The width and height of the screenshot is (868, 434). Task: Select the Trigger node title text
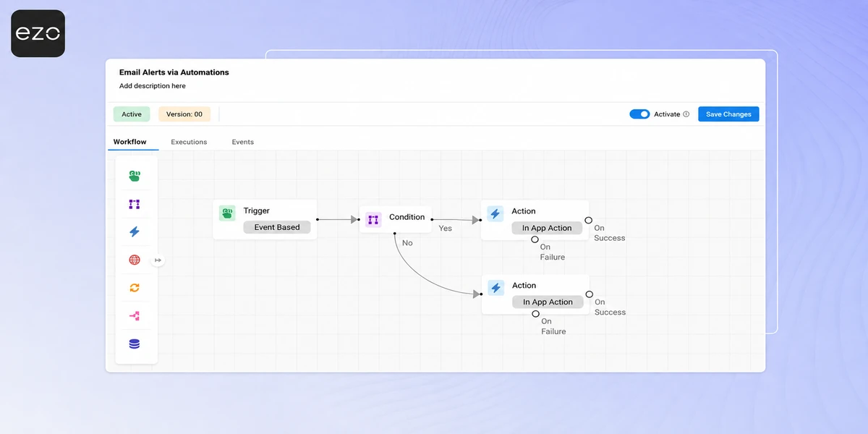coord(256,210)
